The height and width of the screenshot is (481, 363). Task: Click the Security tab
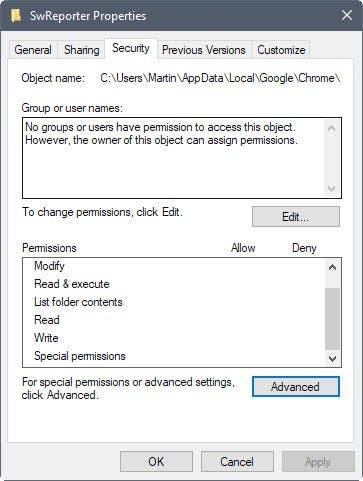(x=131, y=48)
